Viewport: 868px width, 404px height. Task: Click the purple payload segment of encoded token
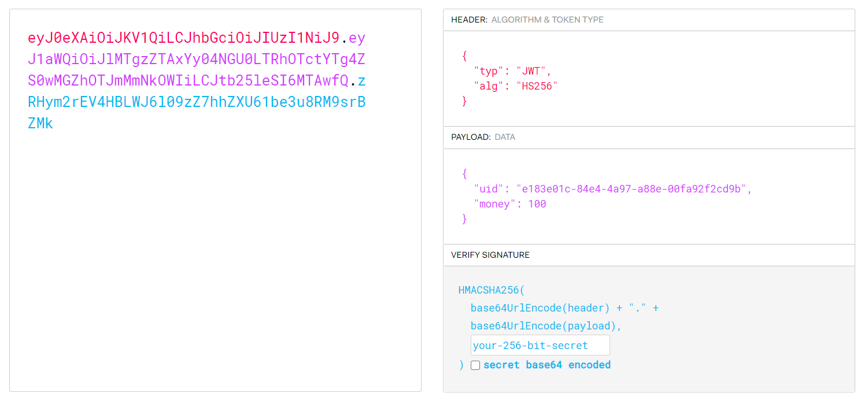197,60
